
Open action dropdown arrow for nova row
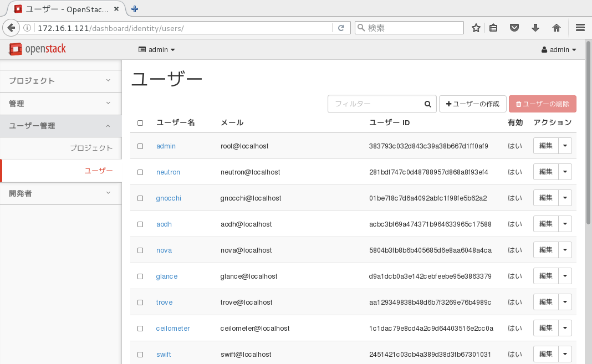pyautogui.click(x=565, y=250)
